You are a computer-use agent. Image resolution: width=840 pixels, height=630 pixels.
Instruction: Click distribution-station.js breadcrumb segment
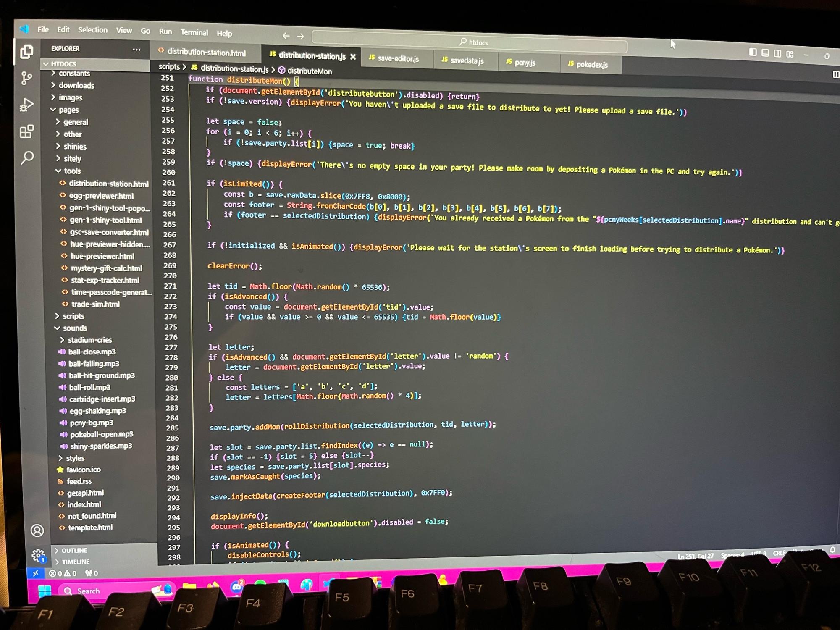pyautogui.click(x=230, y=68)
